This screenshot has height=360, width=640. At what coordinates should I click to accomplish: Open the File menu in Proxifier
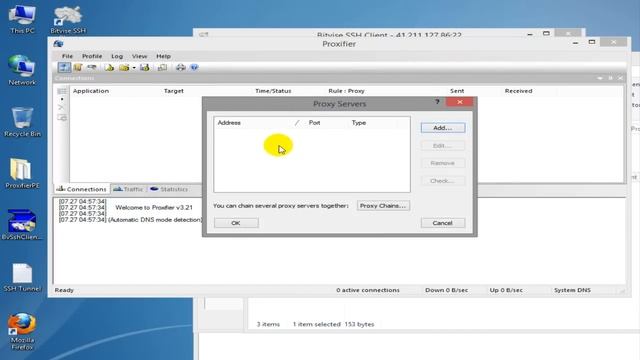67,56
